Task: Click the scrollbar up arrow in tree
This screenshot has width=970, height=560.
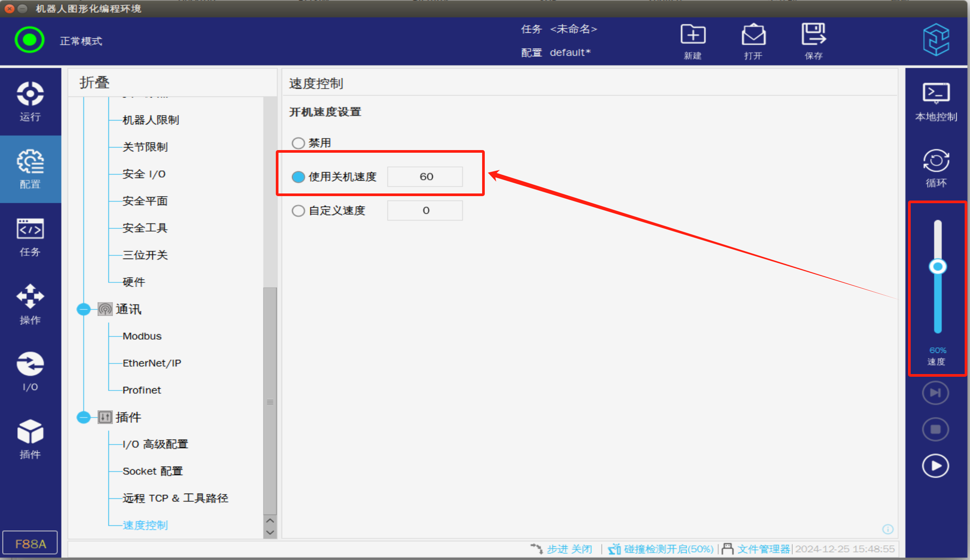Action: point(270,521)
